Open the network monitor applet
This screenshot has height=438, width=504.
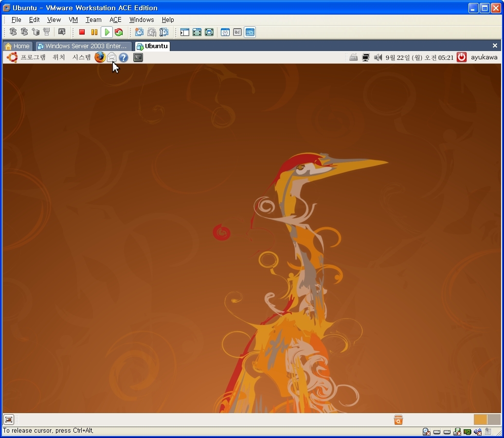tap(365, 57)
